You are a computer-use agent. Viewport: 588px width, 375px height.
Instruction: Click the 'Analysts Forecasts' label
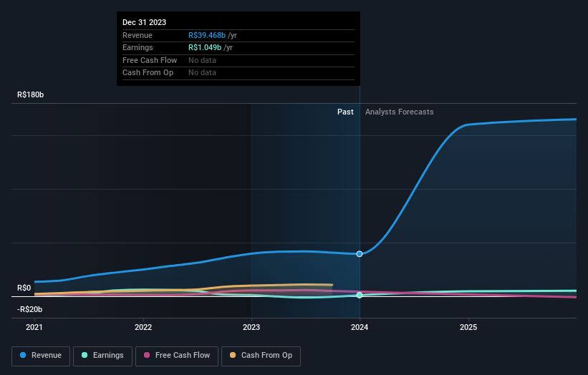coord(400,112)
